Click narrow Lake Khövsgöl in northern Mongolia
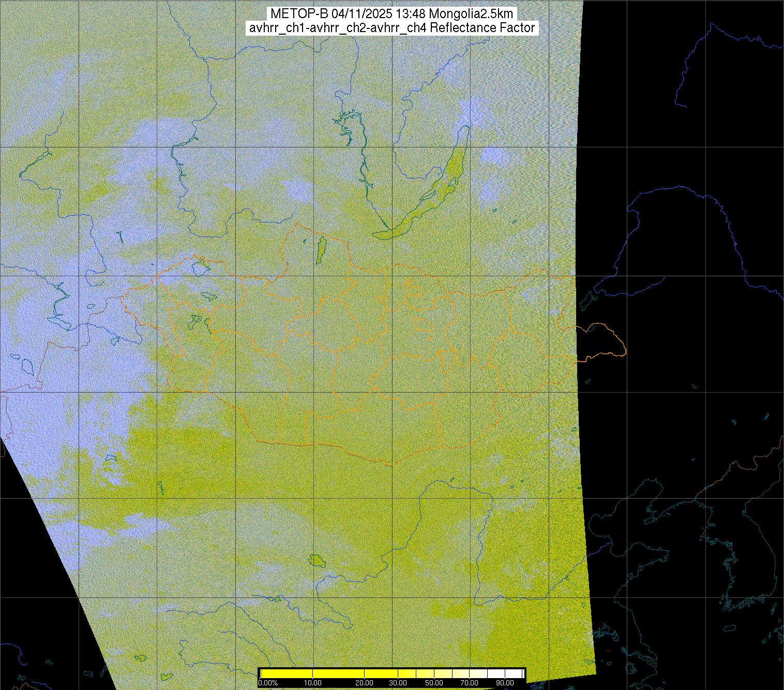784x690 pixels. click(x=321, y=249)
